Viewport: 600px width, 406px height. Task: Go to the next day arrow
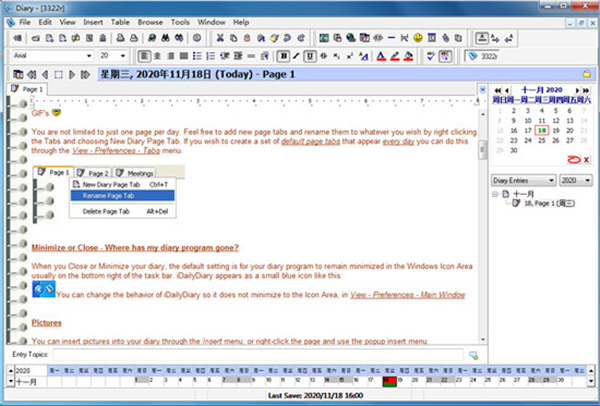(x=70, y=74)
